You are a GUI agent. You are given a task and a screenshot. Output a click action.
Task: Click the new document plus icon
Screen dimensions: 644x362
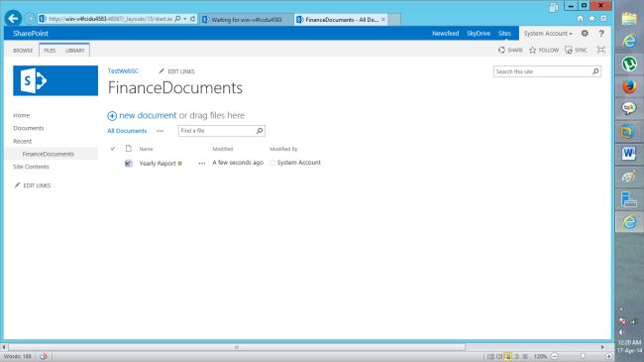(x=112, y=116)
